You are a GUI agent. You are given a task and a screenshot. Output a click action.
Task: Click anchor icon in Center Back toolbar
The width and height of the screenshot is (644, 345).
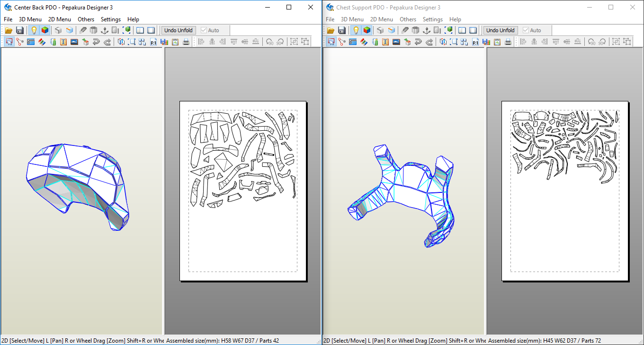(105, 30)
